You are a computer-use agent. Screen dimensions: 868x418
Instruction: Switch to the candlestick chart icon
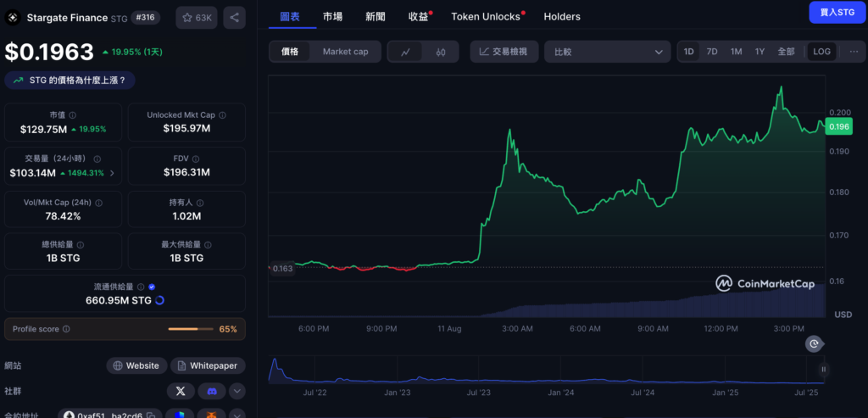441,52
